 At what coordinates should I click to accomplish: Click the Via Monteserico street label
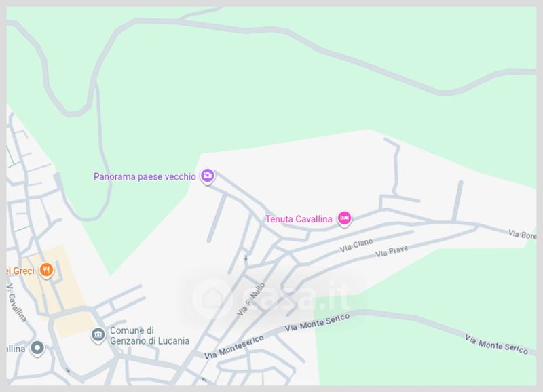[x=234, y=347]
